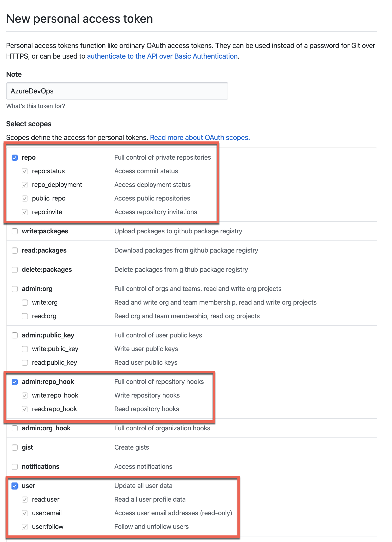Uncheck the user scope checkbox
Image resolution: width=392 pixels, height=542 pixels.
coord(15,486)
